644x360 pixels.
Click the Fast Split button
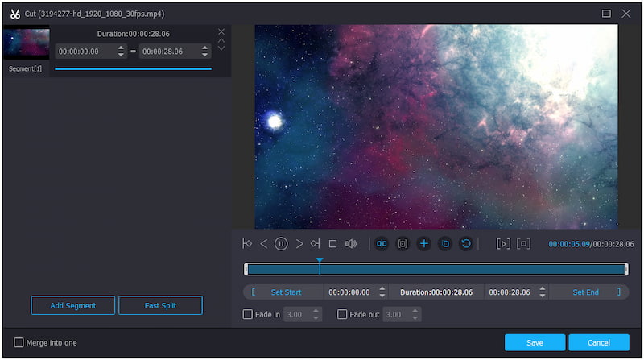[160, 306]
